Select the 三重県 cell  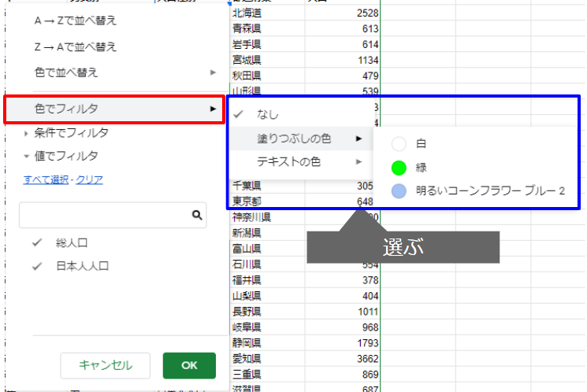pyautogui.click(x=267, y=375)
